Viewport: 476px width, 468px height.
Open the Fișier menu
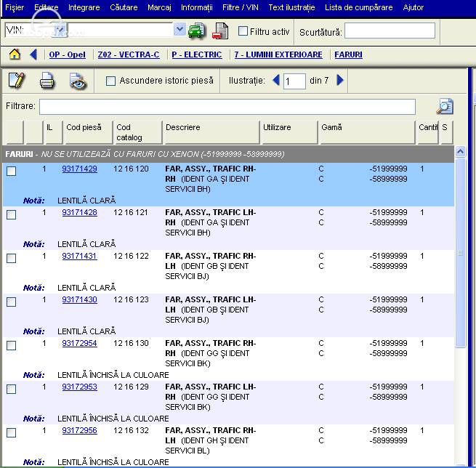[x=15, y=7]
